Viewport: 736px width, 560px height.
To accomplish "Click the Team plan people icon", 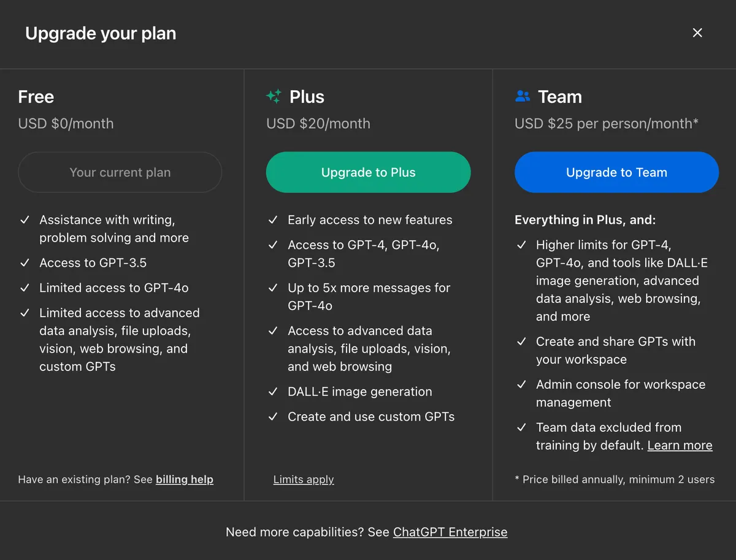I will [x=522, y=96].
